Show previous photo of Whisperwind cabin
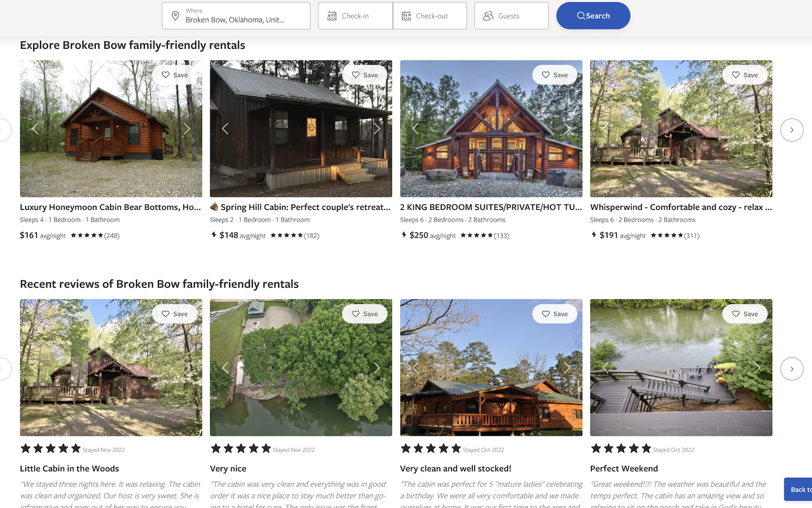The width and height of the screenshot is (812, 508). pos(605,129)
